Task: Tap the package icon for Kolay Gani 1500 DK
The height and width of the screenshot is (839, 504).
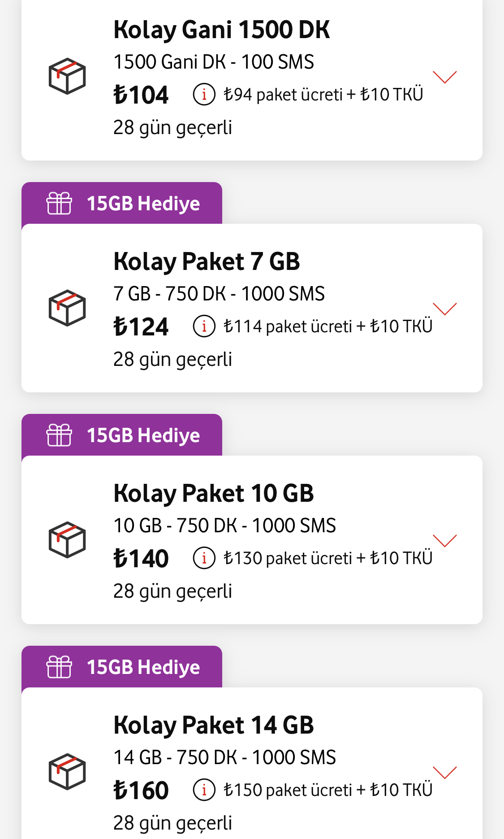Action: click(67, 76)
